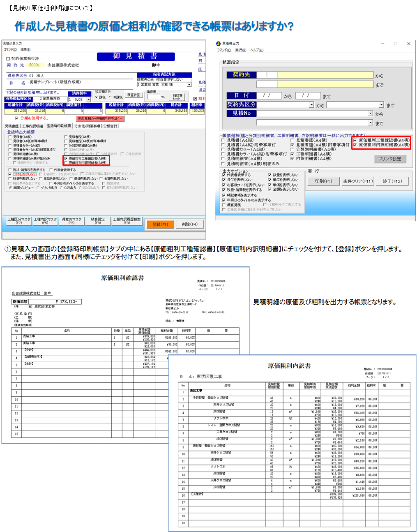Open the 消費税率 dropdown
This screenshot has height=532, width=417.
(x=88, y=99)
